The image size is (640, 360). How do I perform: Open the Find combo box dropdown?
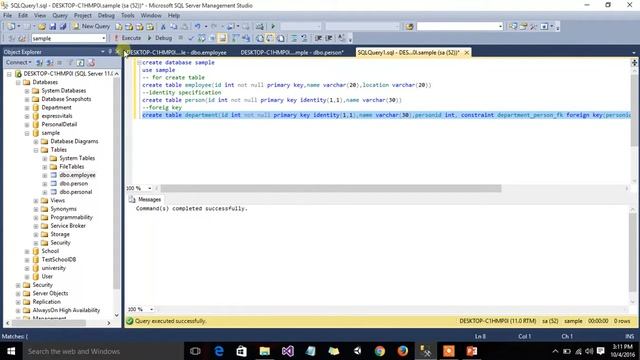coord(500,27)
